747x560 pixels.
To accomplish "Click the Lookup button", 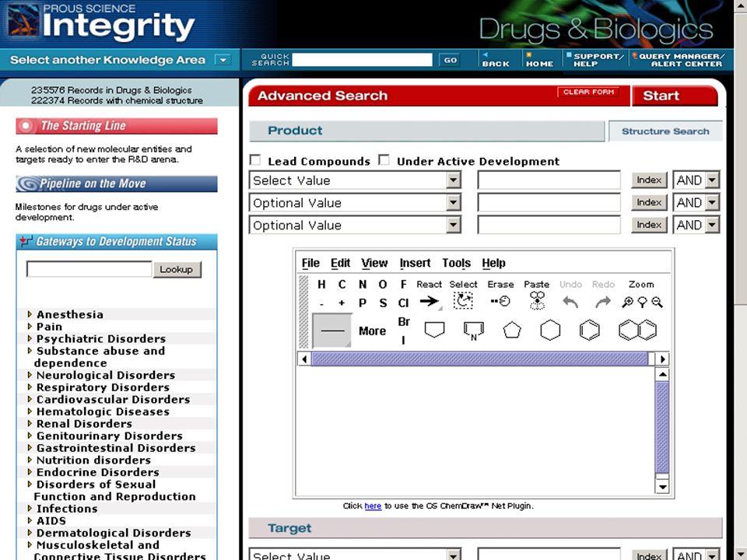I will 177,270.
